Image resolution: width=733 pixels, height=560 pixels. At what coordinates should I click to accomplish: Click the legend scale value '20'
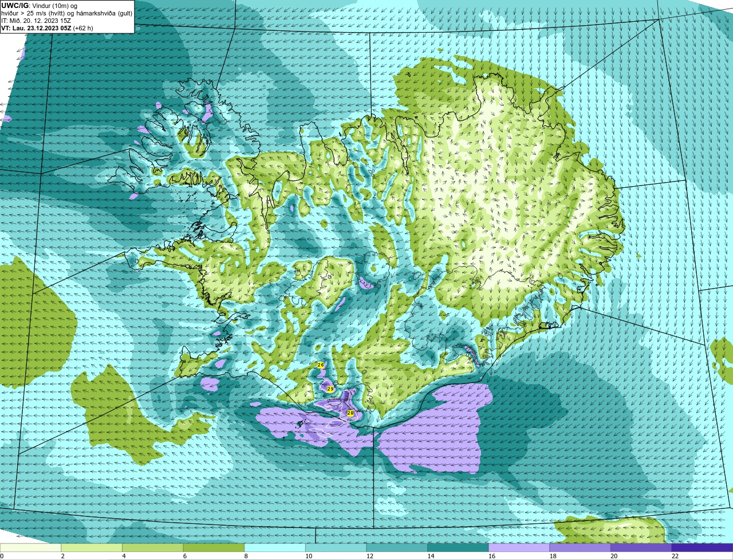coord(614,556)
